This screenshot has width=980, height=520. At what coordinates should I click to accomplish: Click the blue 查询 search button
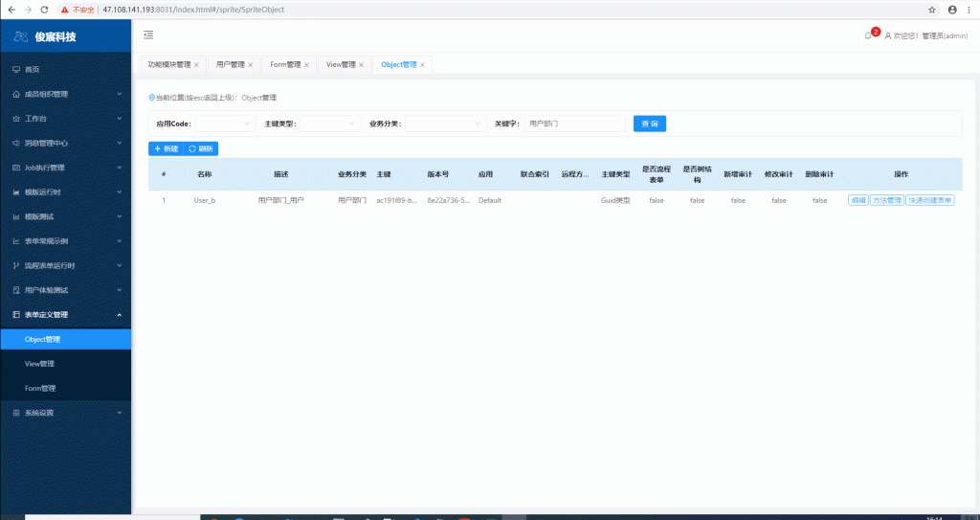(x=649, y=124)
